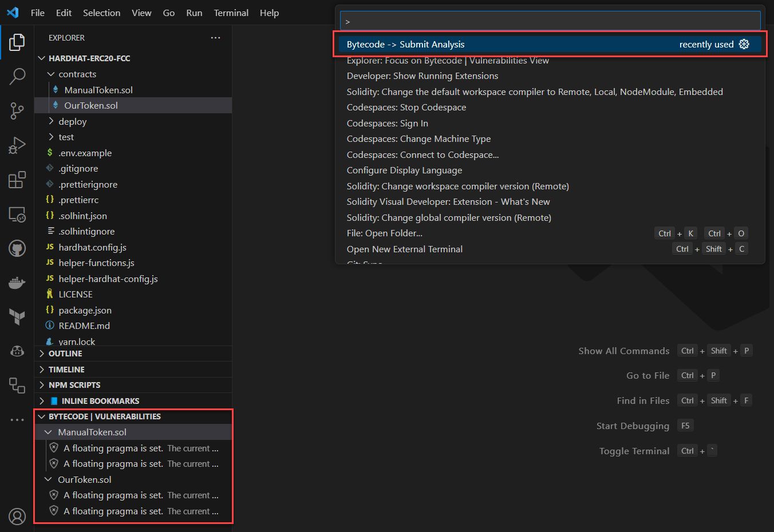Image resolution: width=774 pixels, height=532 pixels.
Task: Select Open New External Terminal command
Action: point(550,249)
